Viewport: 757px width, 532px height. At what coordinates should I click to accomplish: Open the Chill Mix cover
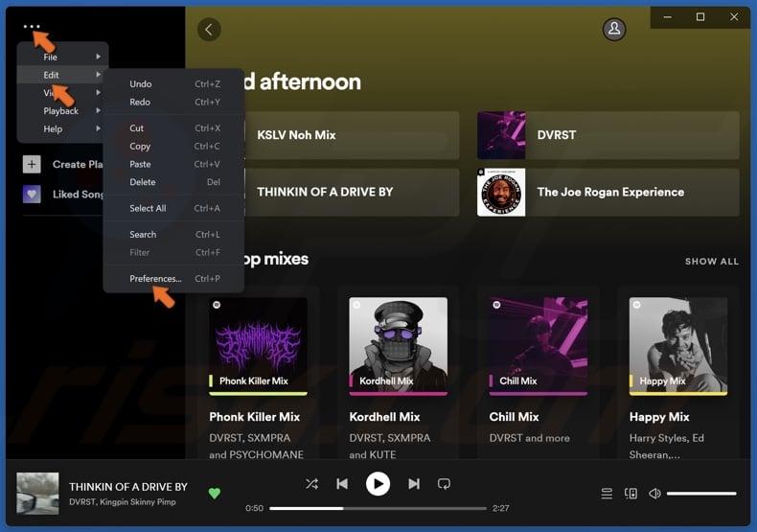[539, 347]
